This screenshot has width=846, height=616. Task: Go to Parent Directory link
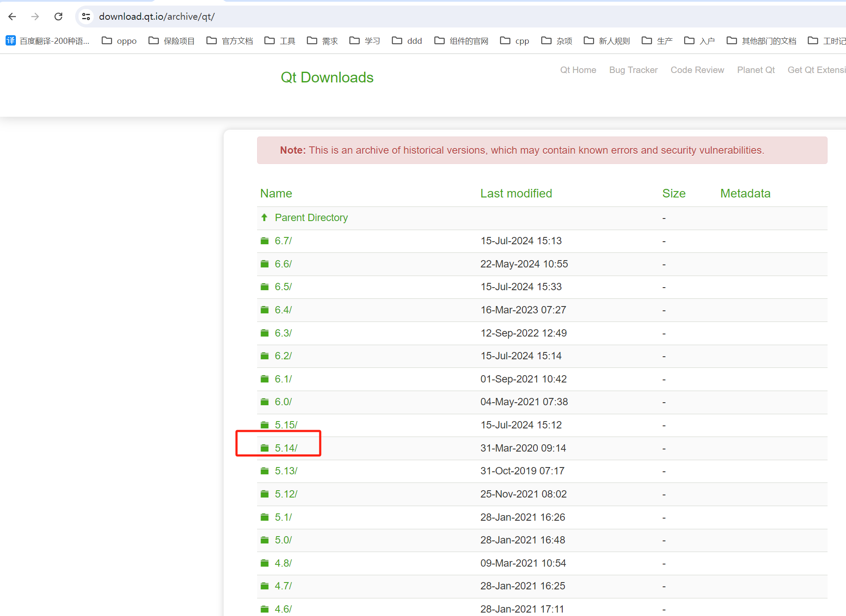[x=312, y=218]
